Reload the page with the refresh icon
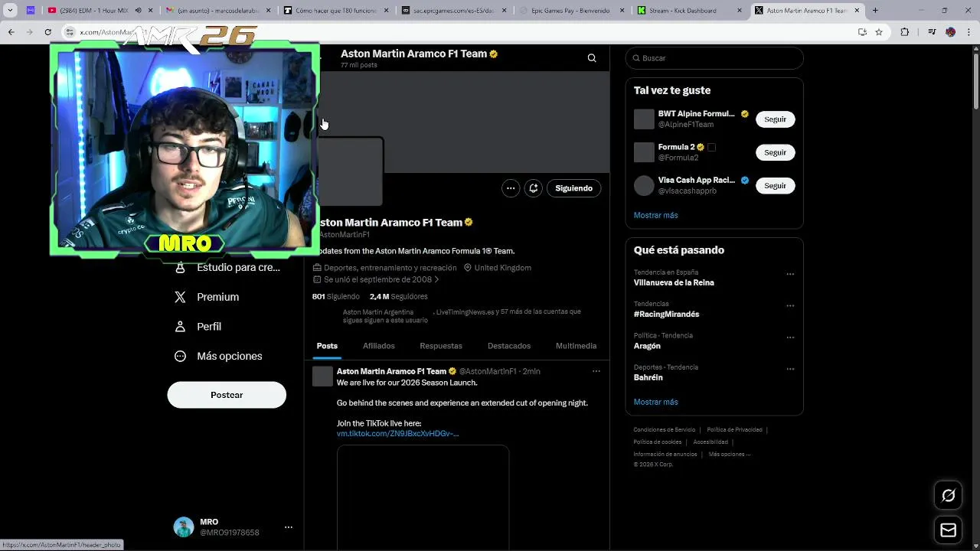 (47, 32)
